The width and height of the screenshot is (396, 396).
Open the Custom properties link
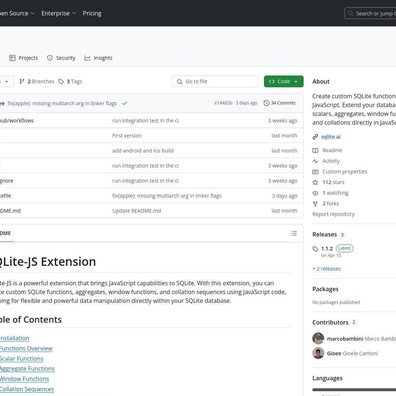point(345,172)
